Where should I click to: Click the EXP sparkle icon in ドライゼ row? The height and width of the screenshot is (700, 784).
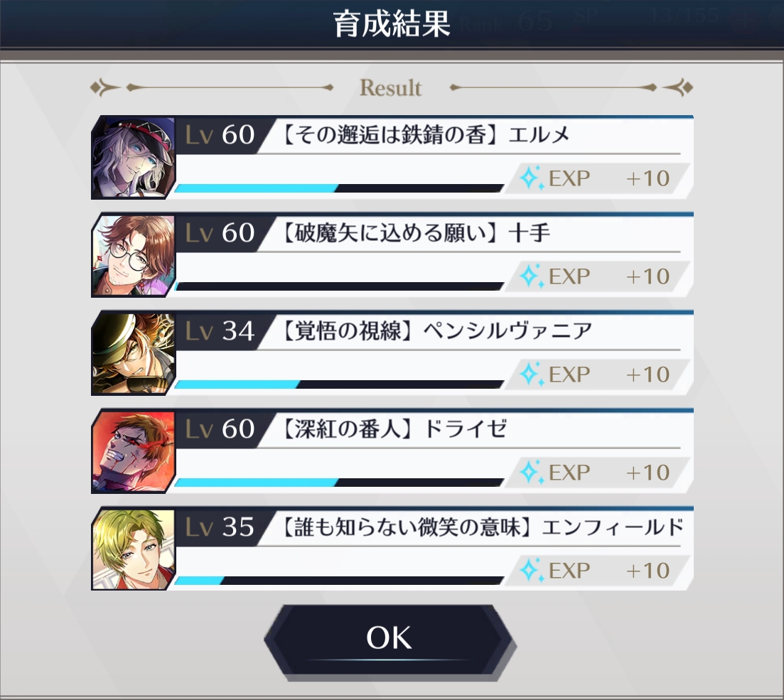point(531,472)
